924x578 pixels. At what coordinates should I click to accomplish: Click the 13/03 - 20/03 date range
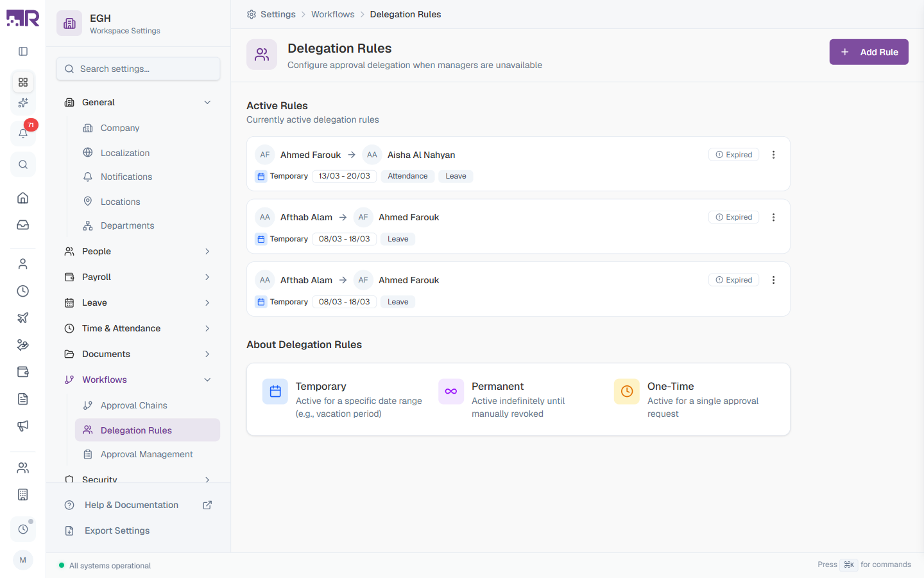(x=344, y=176)
